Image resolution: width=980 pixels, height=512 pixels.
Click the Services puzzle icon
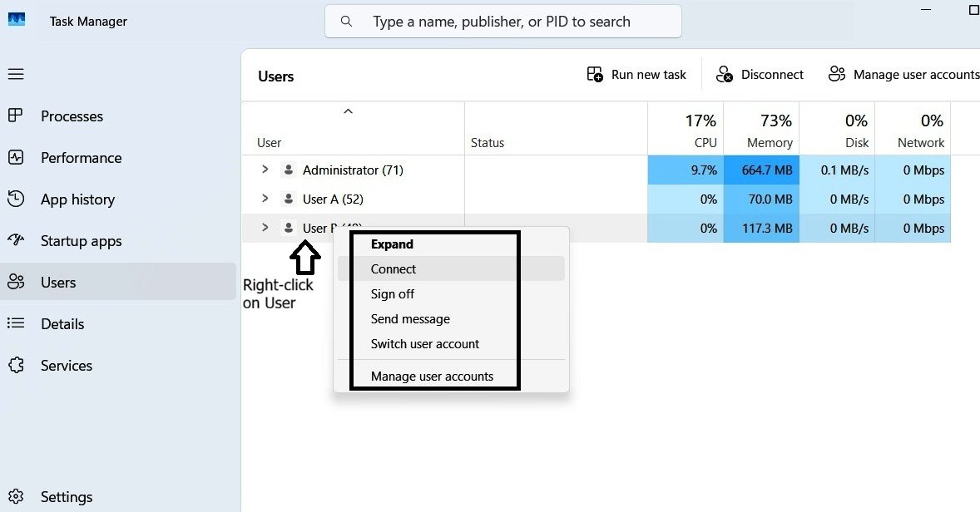coord(16,365)
